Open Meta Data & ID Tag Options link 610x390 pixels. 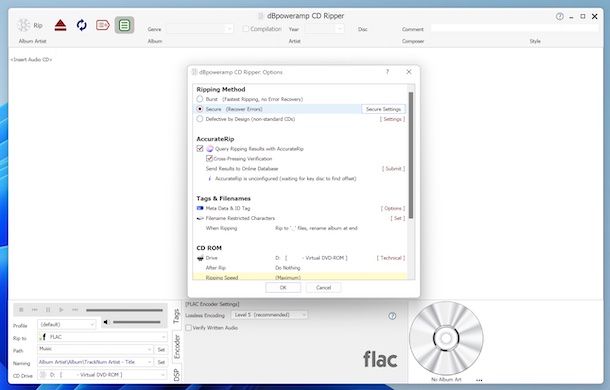(x=393, y=208)
